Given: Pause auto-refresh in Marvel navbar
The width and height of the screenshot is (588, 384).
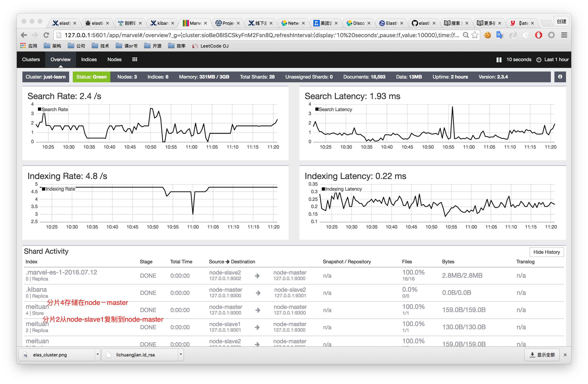Looking at the screenshot, I should coord(499,60).
